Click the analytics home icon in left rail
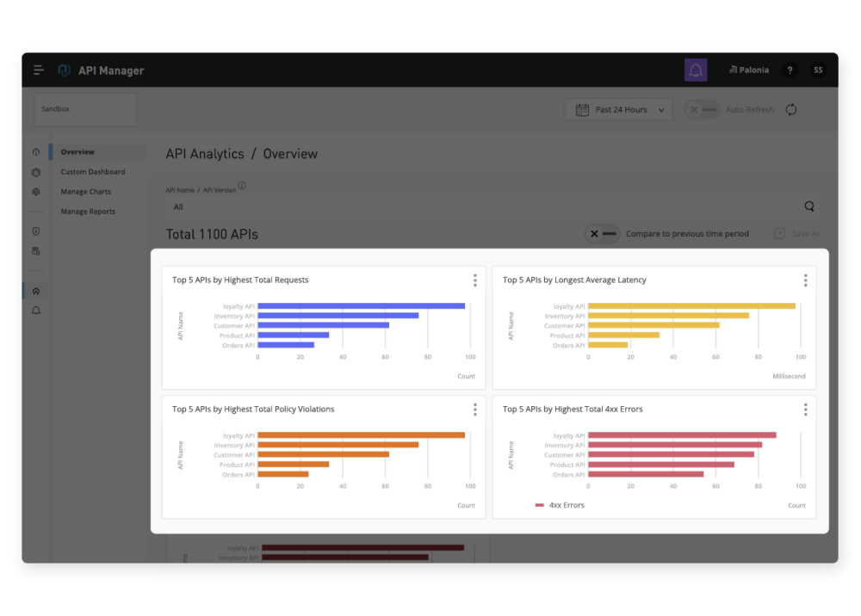 (x=35, y=291)
